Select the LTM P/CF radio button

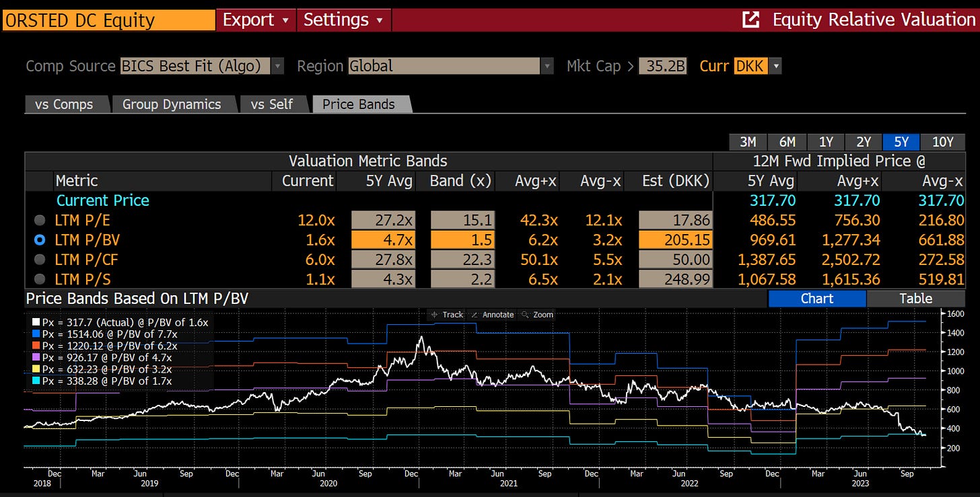point(41,259)
